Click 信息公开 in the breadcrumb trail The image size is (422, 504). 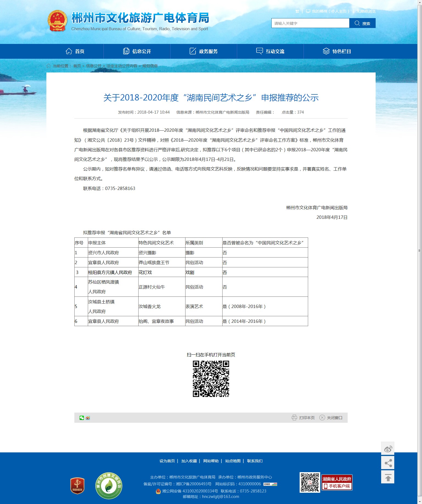[x=94, y=66]
